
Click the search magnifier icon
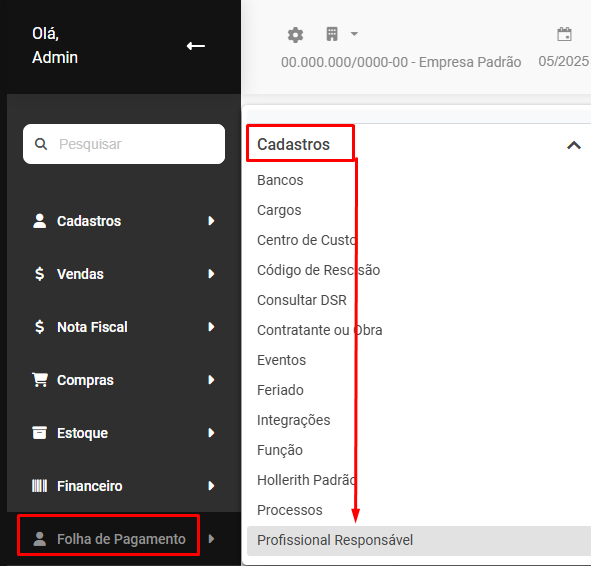point(41,144)
